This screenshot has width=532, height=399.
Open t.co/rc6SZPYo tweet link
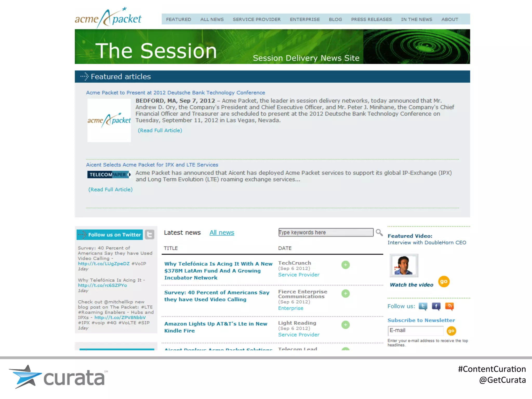(x=102, y=285)
